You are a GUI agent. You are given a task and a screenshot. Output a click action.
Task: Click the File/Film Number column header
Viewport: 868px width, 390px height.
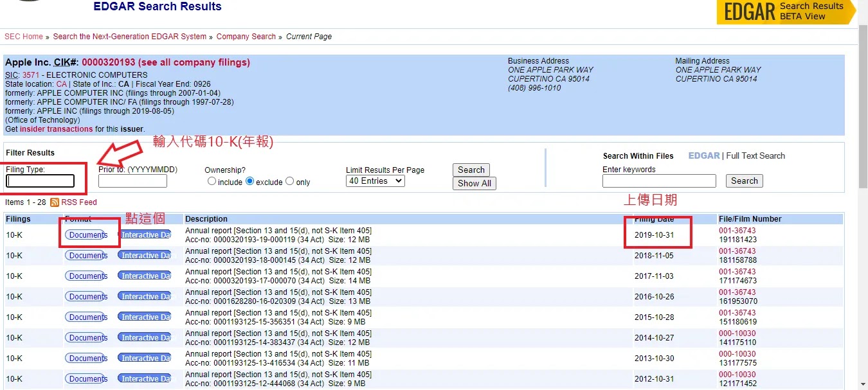pos(750,219)
